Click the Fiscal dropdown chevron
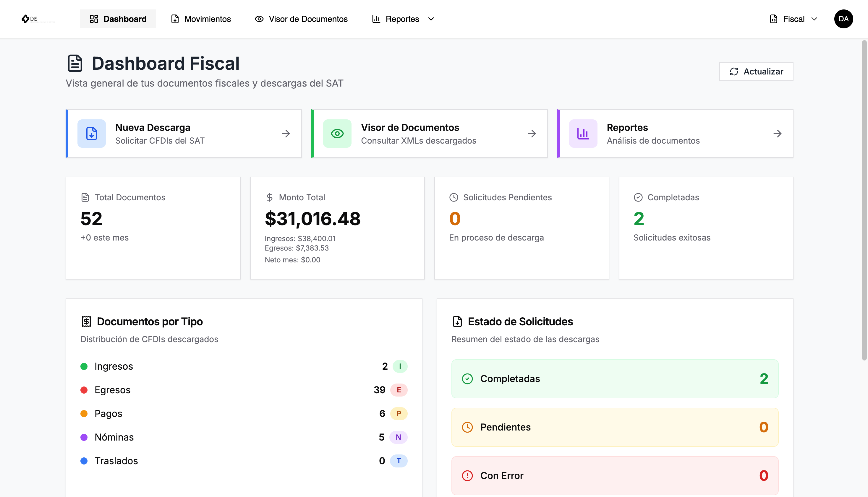The height and width of the screenshot is (497, 868). tap(814, 19)
